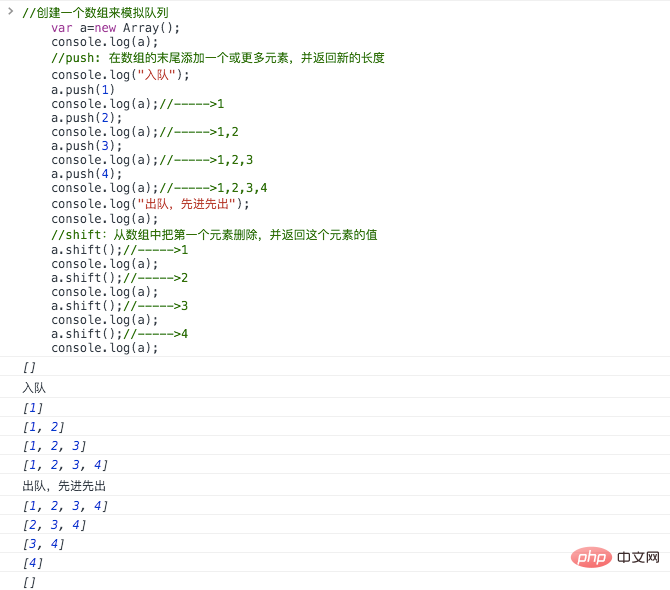Click the line a.shift();//----->1
The height and width of the screenshot is (590, 670).
pyautogui.click(x=120, y=250)
